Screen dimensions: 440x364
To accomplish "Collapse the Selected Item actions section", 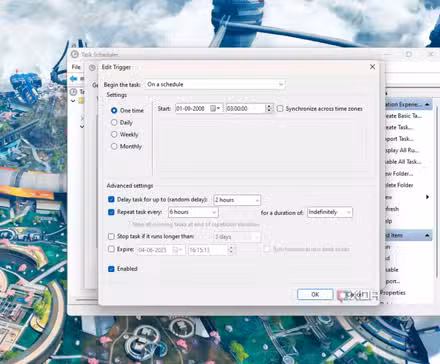I will click(x=427, y=235).
